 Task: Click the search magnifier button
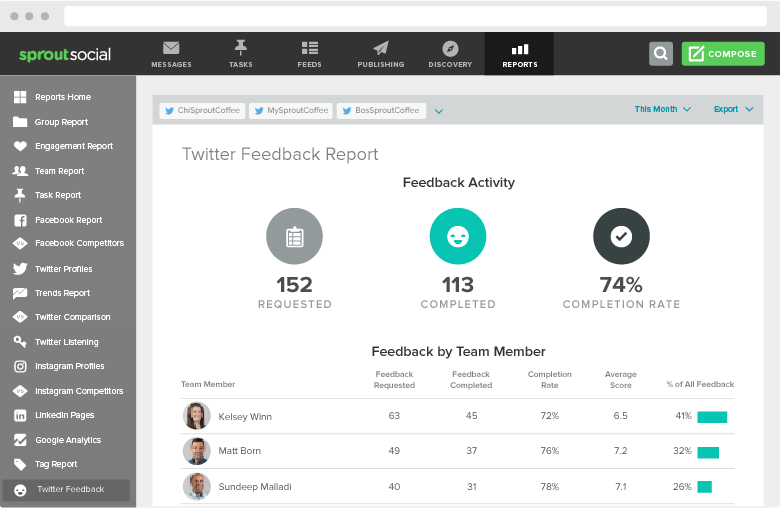661,54
